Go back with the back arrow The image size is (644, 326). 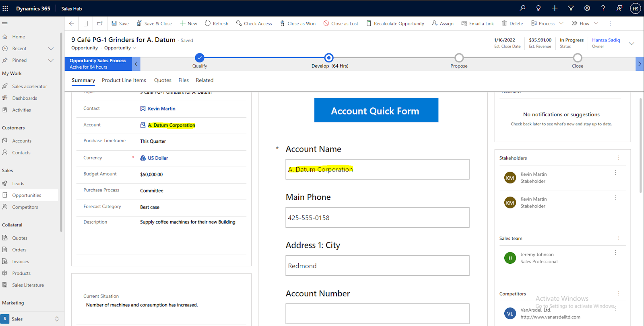pos(72,23)
